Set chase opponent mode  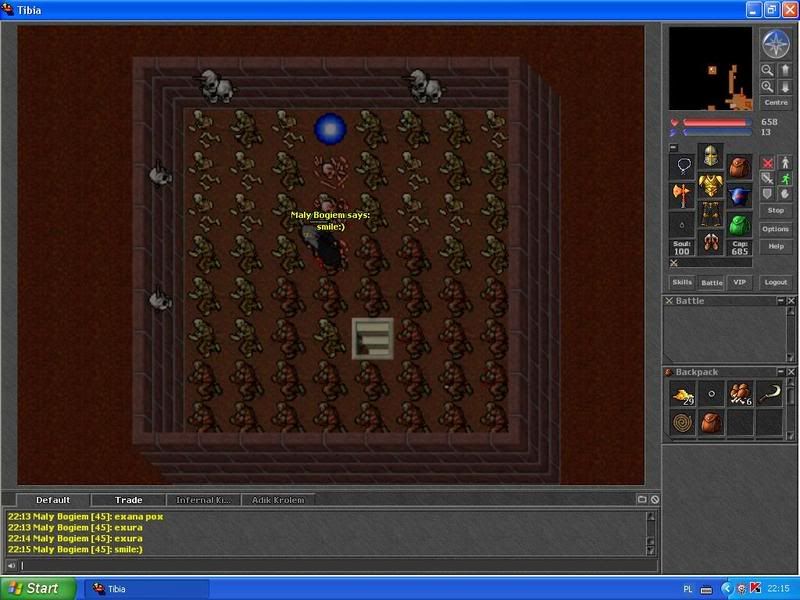click(785, 178)
